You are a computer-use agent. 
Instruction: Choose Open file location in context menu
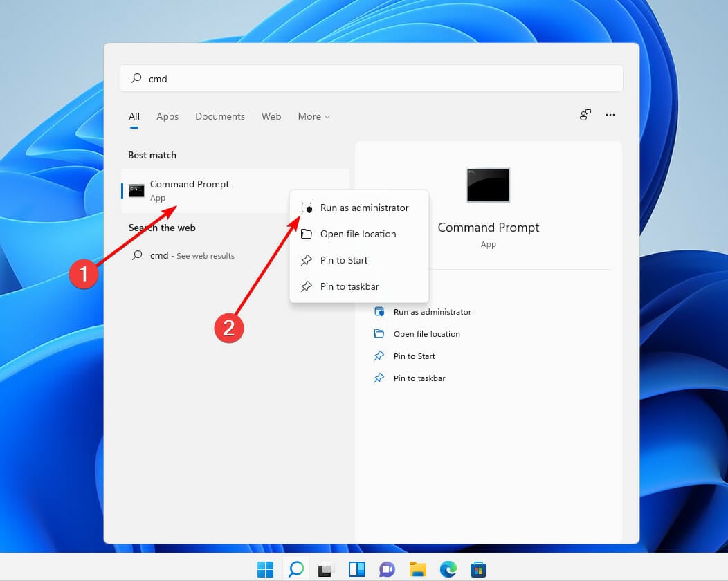359,234
